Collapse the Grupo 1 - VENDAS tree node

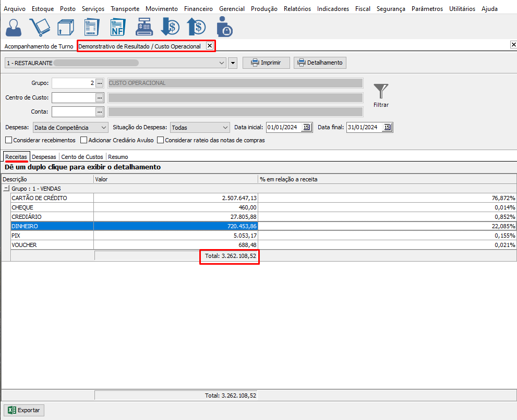(x=6, y=189)
